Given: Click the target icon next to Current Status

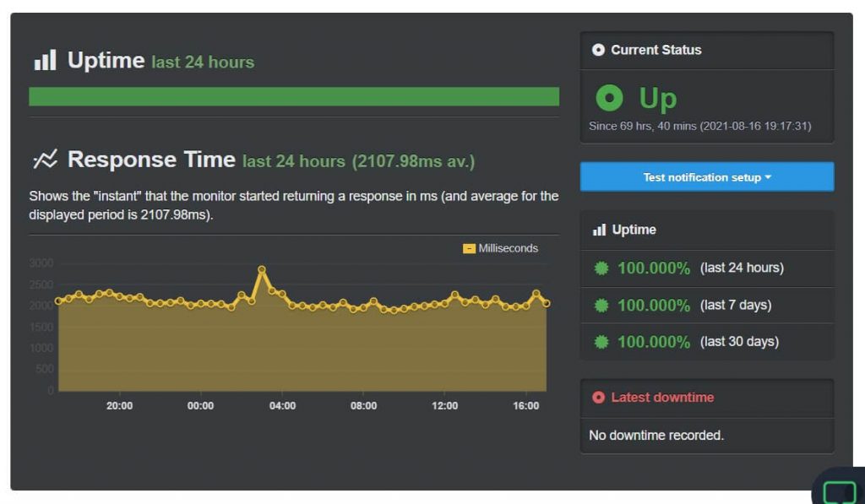Looking at the screenshot, I should pyautogui.click(x=599, y=50).
